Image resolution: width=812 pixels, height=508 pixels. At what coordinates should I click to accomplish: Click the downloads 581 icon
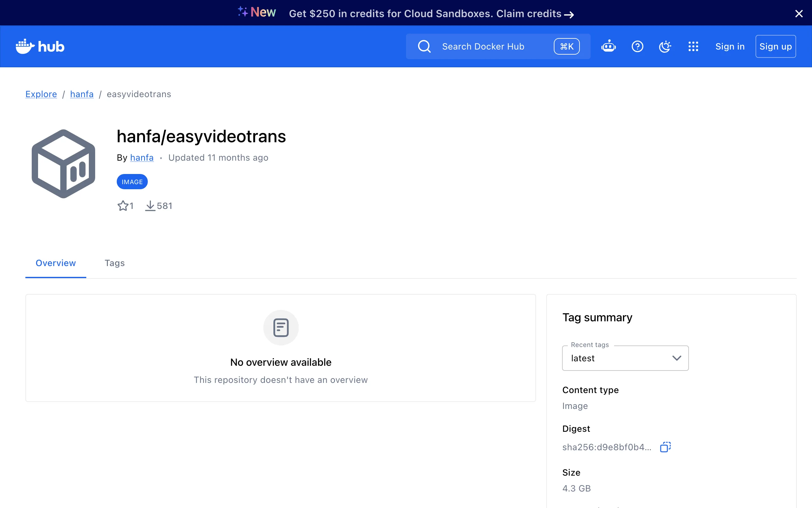click(x=150, y=206)
